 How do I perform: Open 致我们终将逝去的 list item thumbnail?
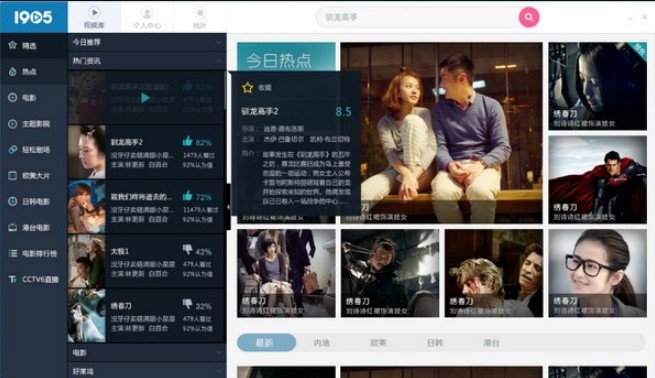coord(86,206)
